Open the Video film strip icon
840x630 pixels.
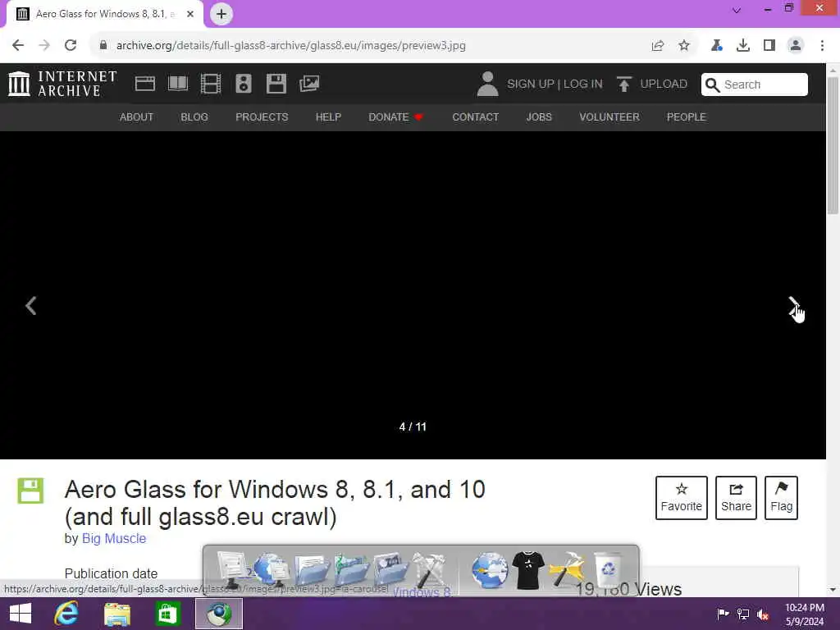pos(211,84)
